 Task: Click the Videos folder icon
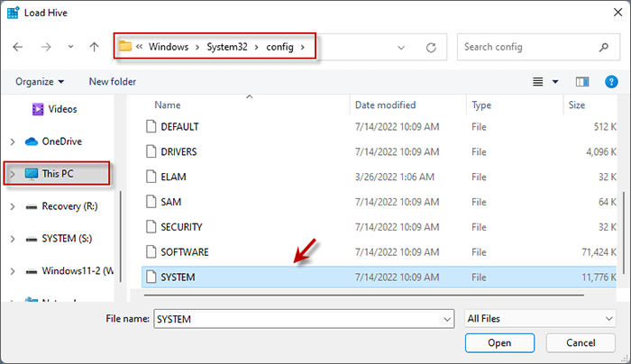(38, 109)
